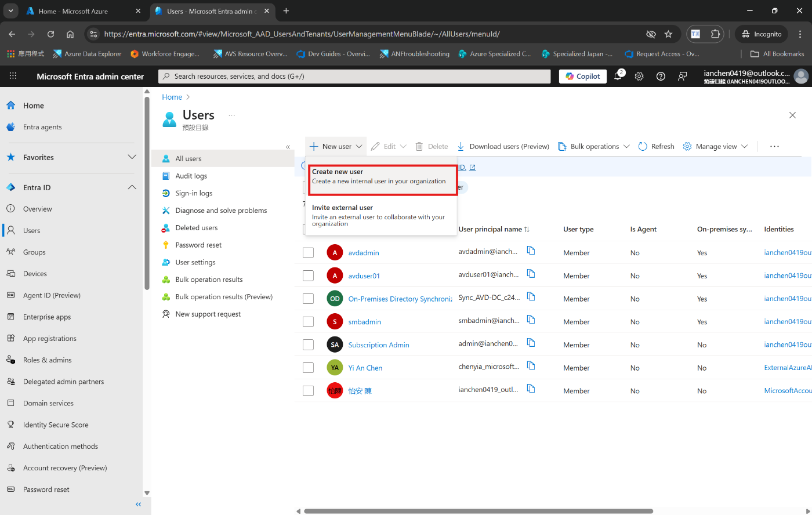
Task: Click the horizontal scrollbar under user table
Action: click(x=478, y=512)
